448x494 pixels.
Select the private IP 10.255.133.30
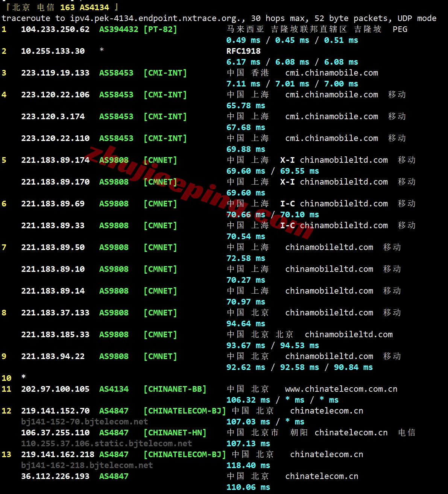pos(53,51)
